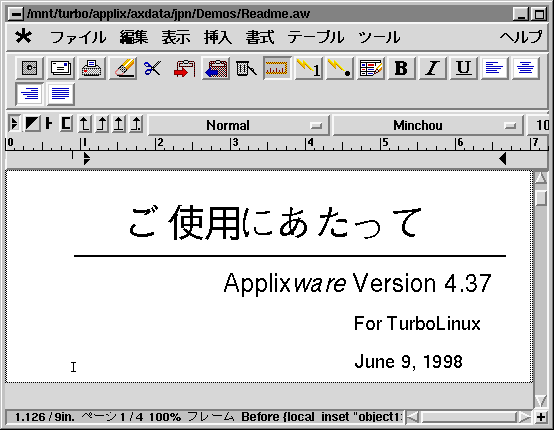This screenshot has height=430, width=554.
Task: Select the scissors cut icon
Action: tap(153, 68)
